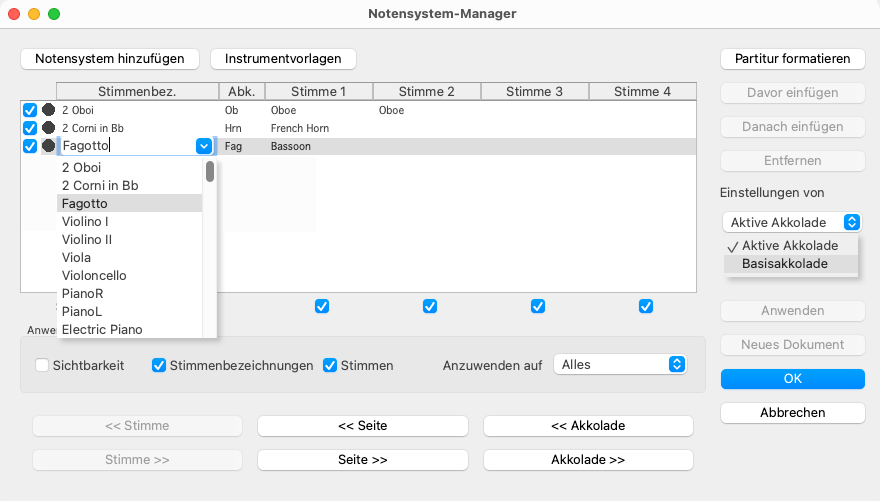Image resolution: width=880 pixels, height=501 pixels.
Task: Open Instrumentvorlagen
Action: coord(283,59)
